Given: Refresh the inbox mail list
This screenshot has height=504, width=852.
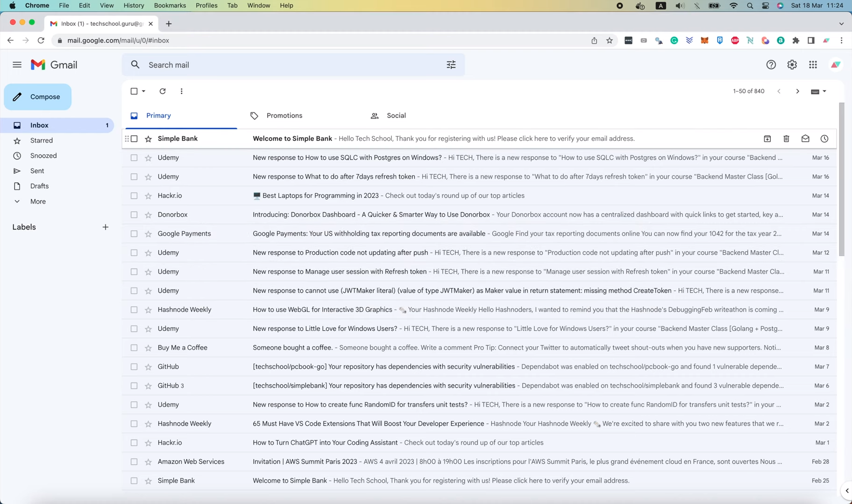Looking at the screenshot, I should [x=163, y=91].
